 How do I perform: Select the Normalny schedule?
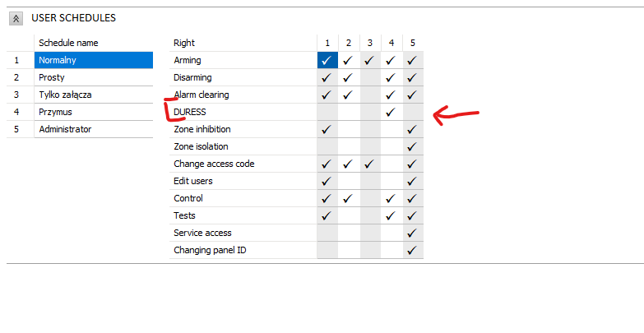click(x=94, y=60)
